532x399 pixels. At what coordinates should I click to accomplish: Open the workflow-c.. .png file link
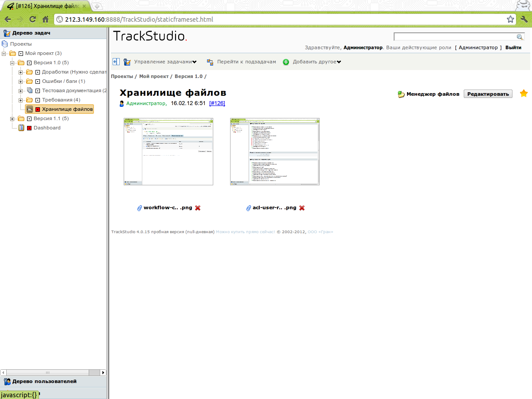click(168, 208)
